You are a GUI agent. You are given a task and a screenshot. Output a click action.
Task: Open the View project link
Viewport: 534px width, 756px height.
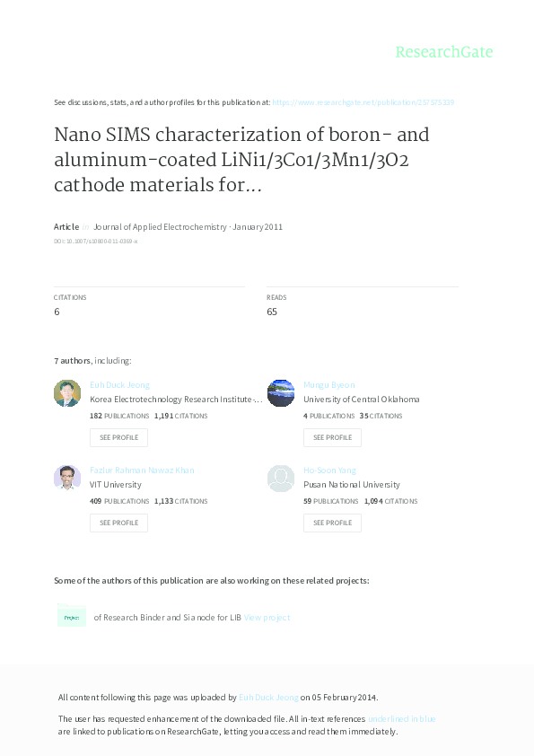(x=269, y=617)
